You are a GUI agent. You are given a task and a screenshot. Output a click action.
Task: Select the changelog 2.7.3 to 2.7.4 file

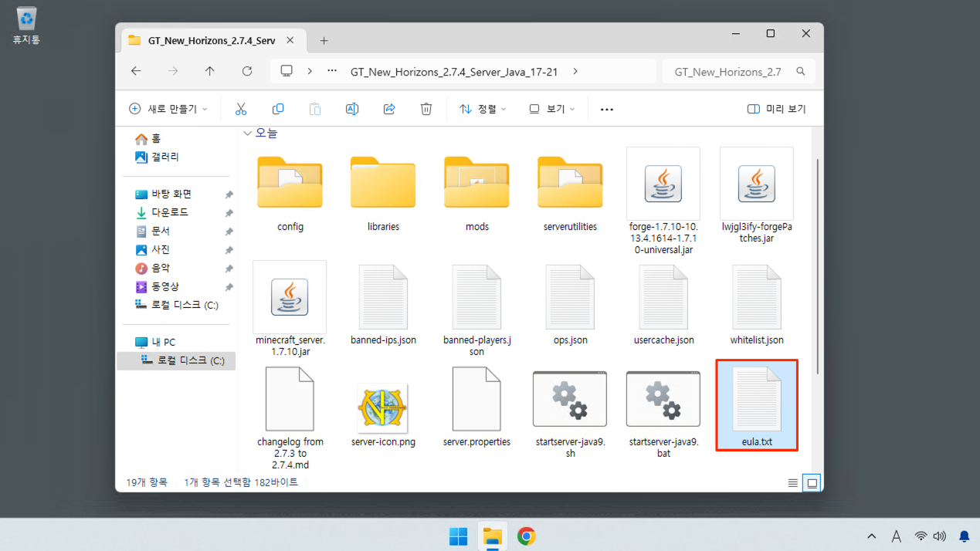pos(290,418)
